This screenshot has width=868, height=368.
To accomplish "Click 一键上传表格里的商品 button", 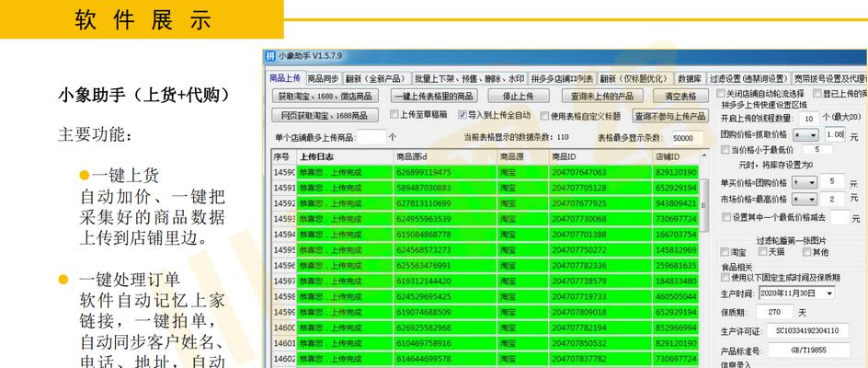I will pyautogui.click(x=434, y=96).
